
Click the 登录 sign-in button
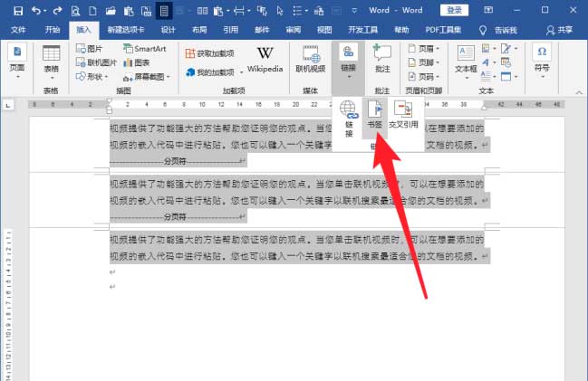coord(456,10)
